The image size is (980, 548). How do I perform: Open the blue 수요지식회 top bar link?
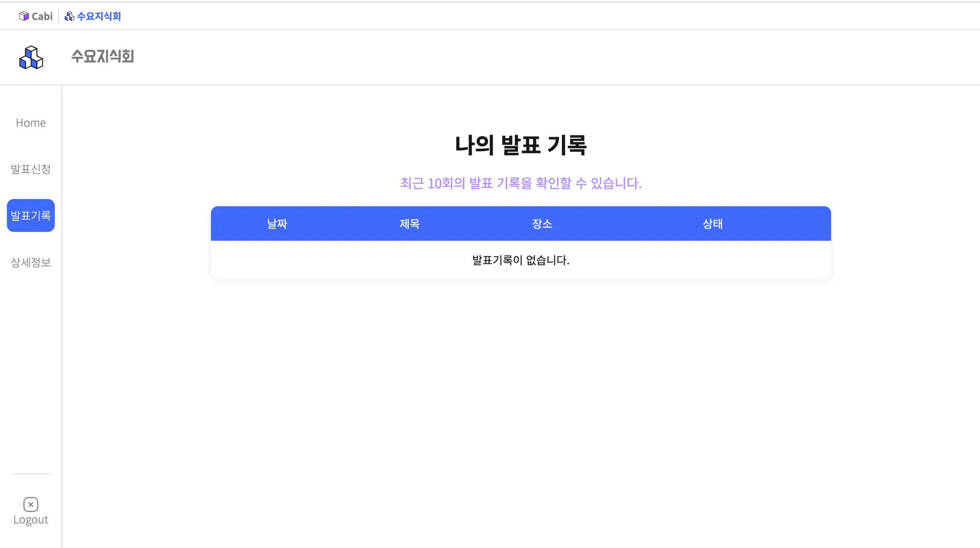click(99, 16)
